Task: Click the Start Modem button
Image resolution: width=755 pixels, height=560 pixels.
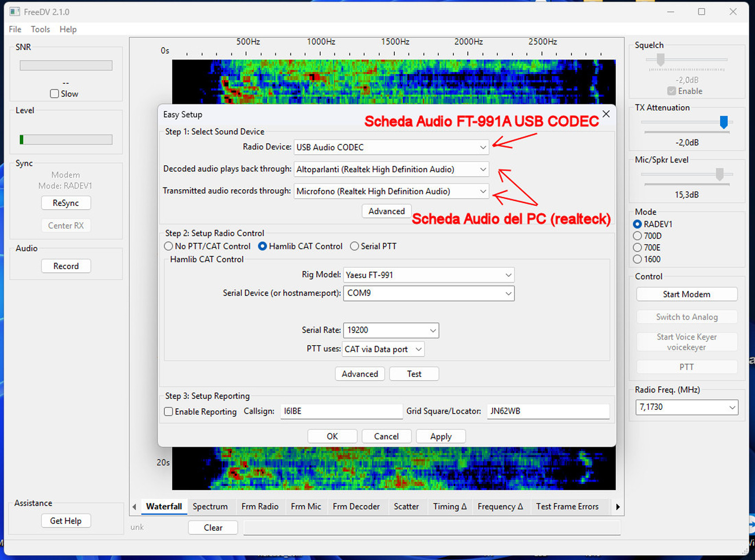Action: click(686, 294)
